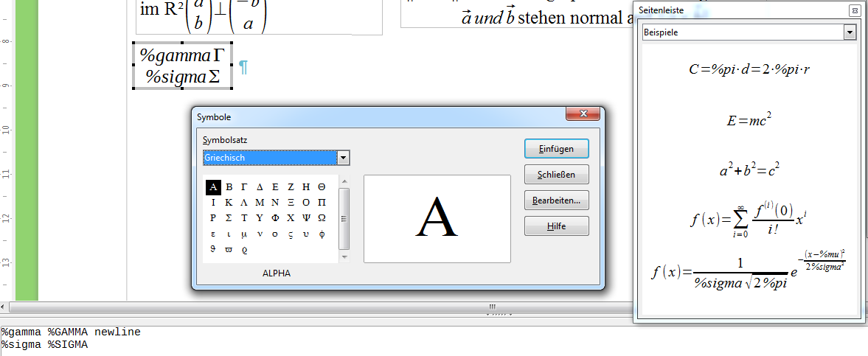Image resolution: width=868 pixels, height=356 pixels.
Task: Click into the formula command text field
Action: (x=369, y=338)
